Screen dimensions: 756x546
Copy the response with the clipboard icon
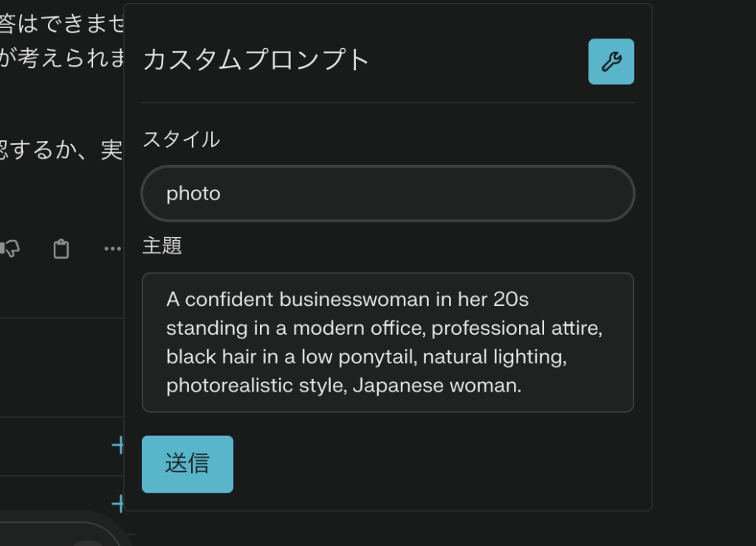click(x=61, y=249)
